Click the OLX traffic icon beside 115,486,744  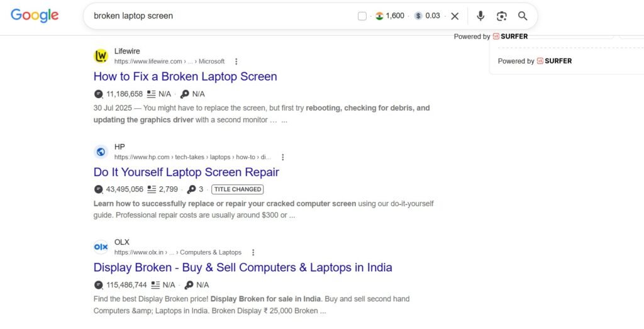(x=99, y=285)
